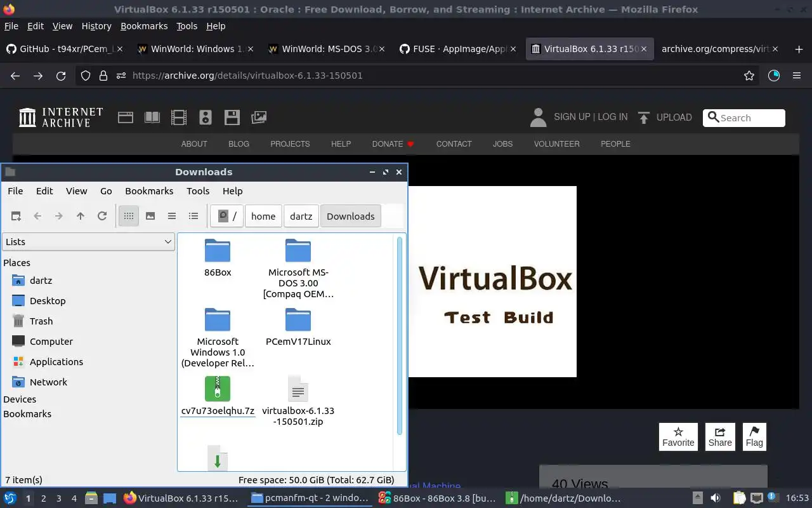This screenshot has height=508, width=812.
Task: Open file manager Go menu
Action: [x=106, y=190]
